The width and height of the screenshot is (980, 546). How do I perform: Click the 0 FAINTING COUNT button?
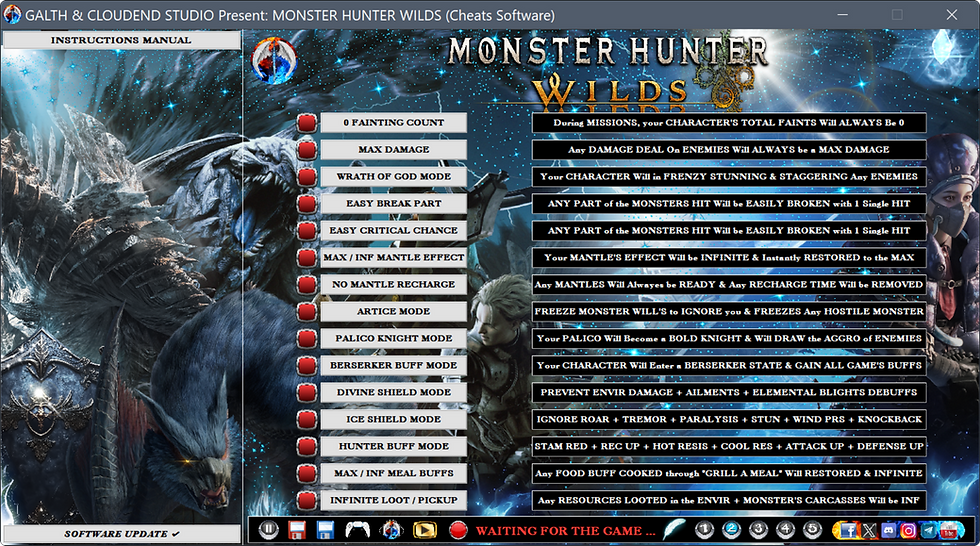tap(394, 122)
